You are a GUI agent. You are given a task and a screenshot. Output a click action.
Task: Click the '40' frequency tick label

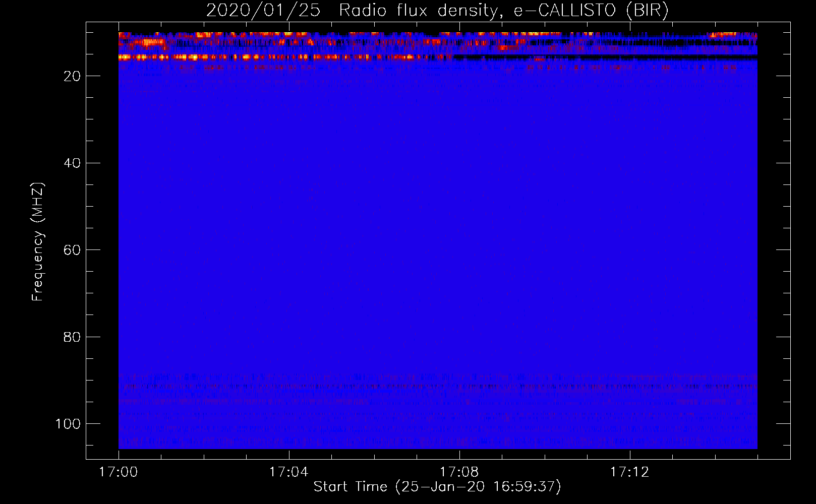click(72, 163)
